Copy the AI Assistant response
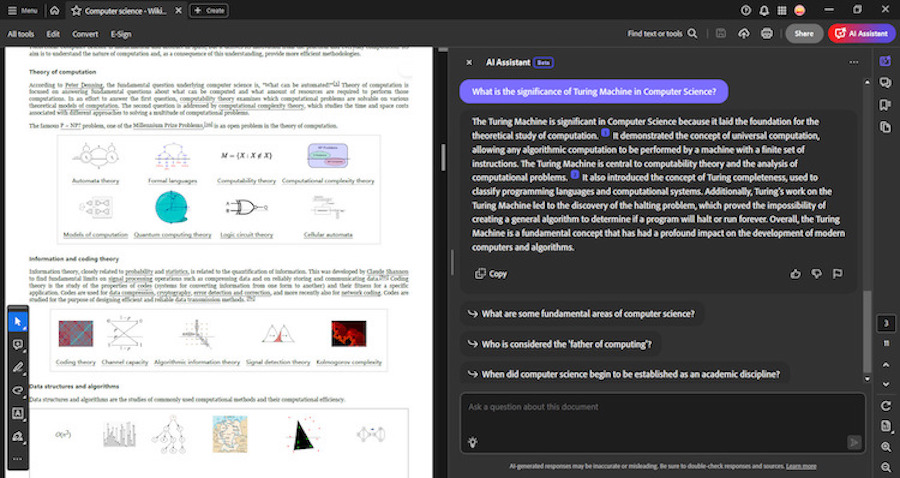900x478 pixels. point(491,273)
